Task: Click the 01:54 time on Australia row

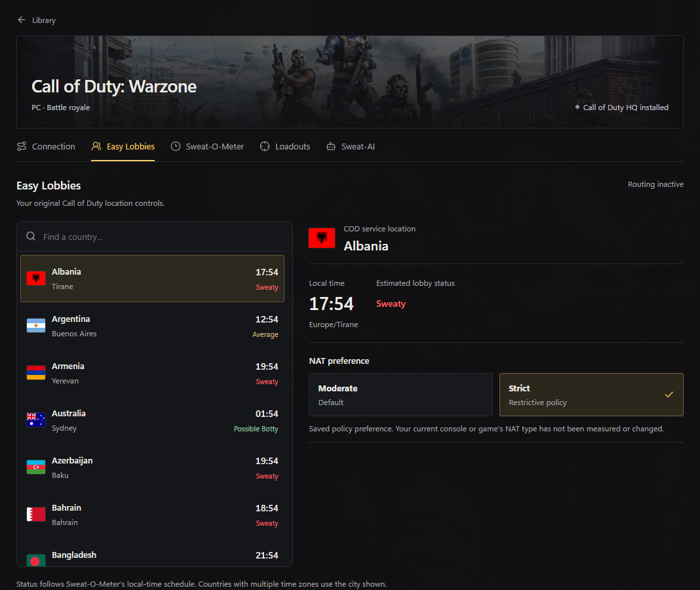Action: (x=267, y=414)
